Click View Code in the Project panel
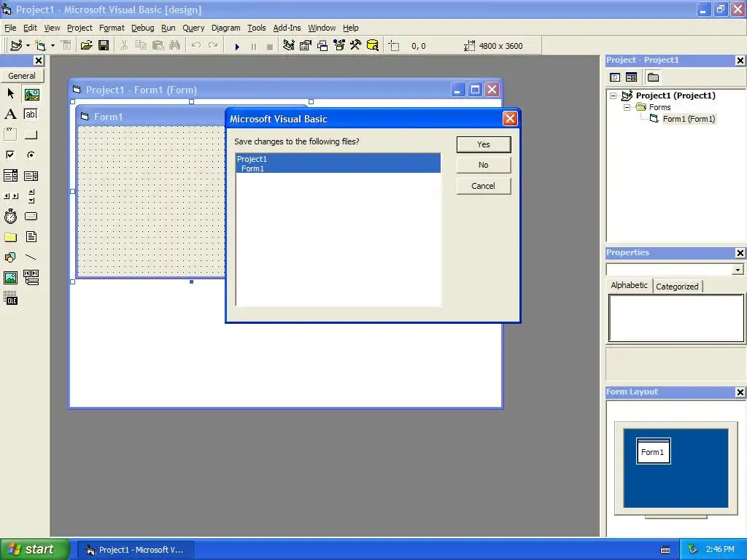The image size is (747, 560). (615, 77)
